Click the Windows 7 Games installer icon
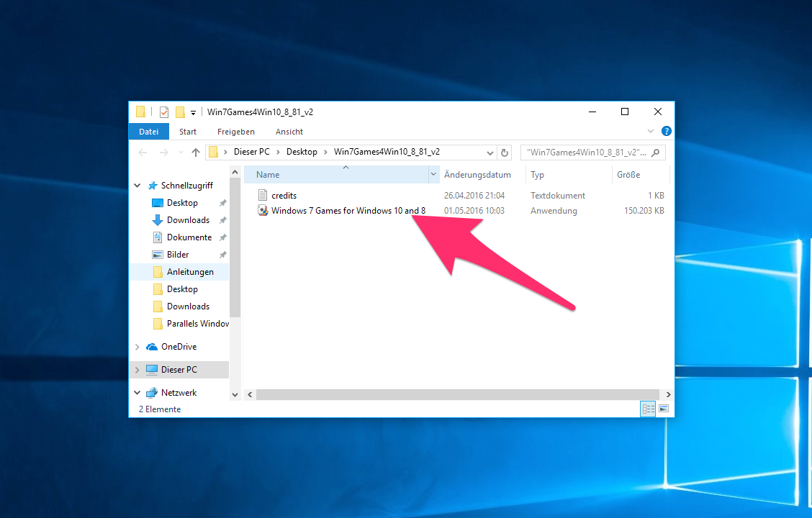 click(263, 210)
